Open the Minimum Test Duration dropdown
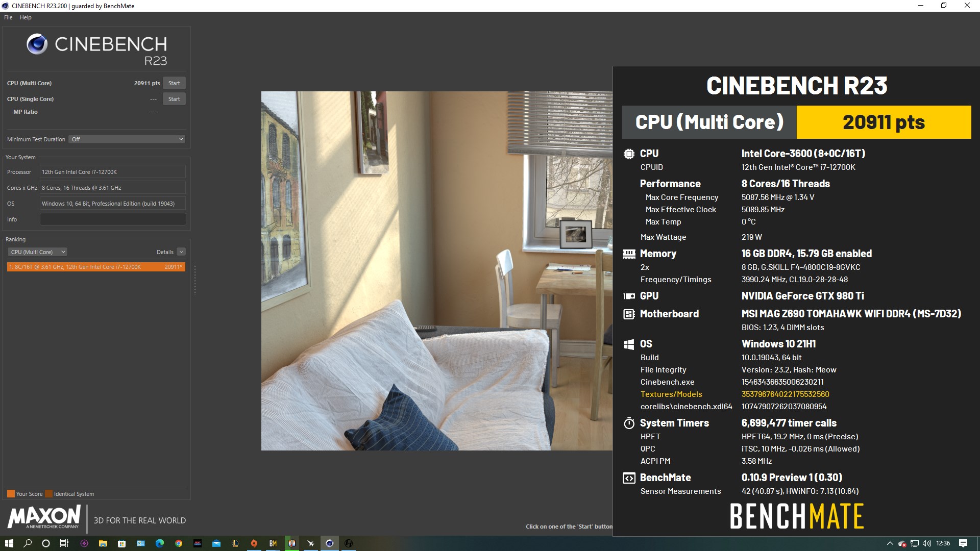 tap(127, 139)
